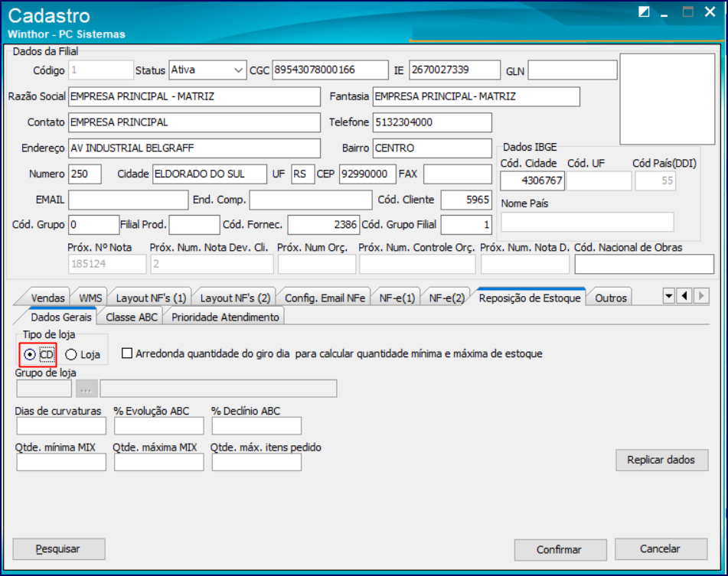The image size is (728, 576).
Task: Select the Reposição de Estoque tab
Action: click(x=530, y=298)
